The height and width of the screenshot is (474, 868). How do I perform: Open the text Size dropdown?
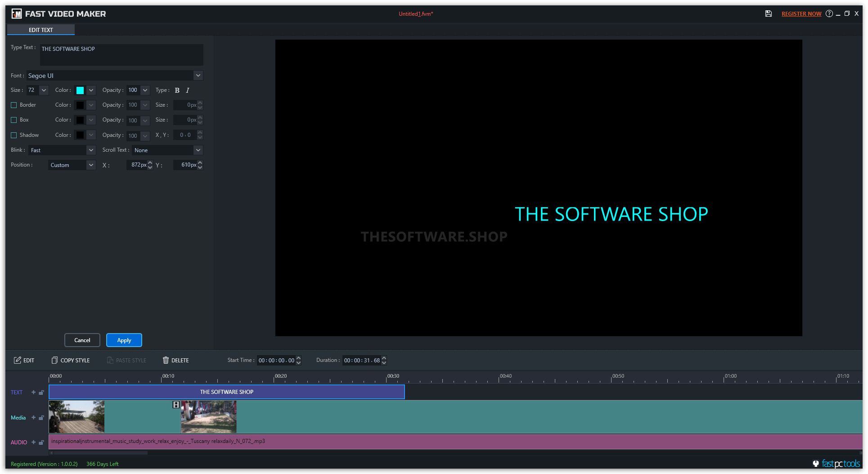[x=44, y=90]
